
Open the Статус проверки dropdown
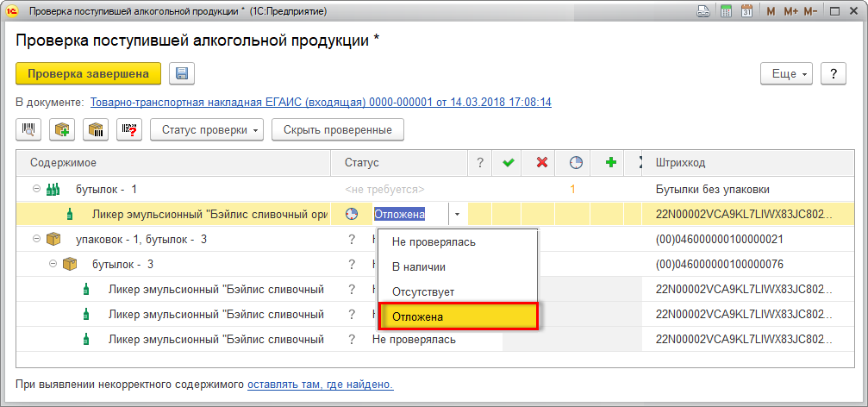207,130
